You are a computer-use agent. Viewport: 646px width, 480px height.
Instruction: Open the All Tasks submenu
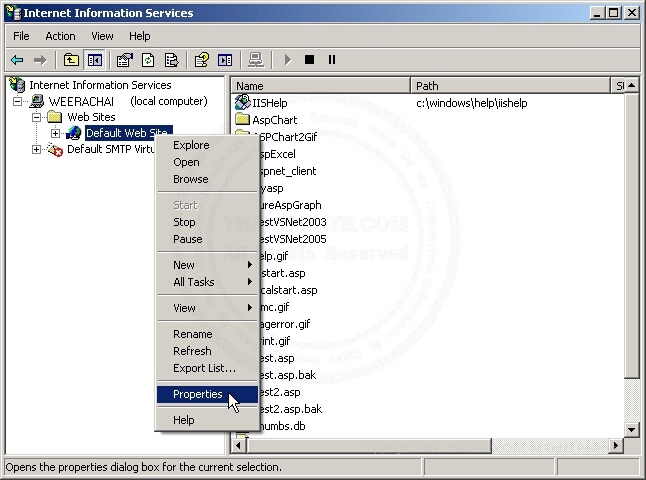[x=207, y=282]
